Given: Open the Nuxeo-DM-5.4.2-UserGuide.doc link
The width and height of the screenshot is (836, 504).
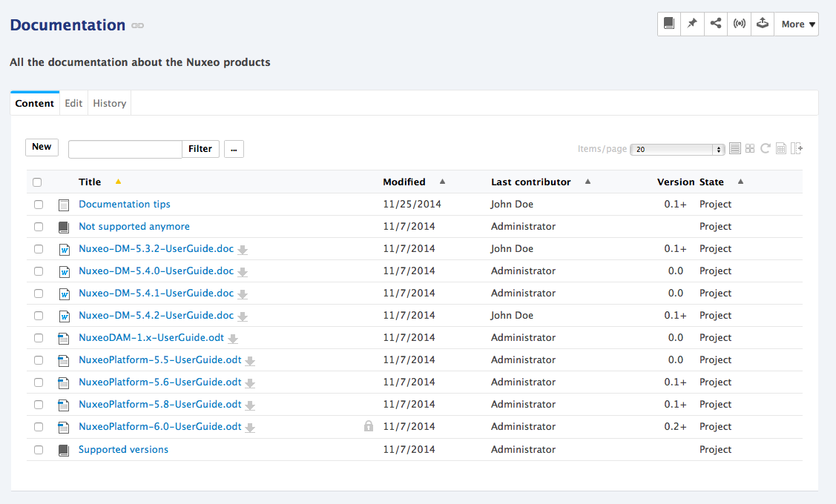Looking at the screenshot, I should pos(157,316).
